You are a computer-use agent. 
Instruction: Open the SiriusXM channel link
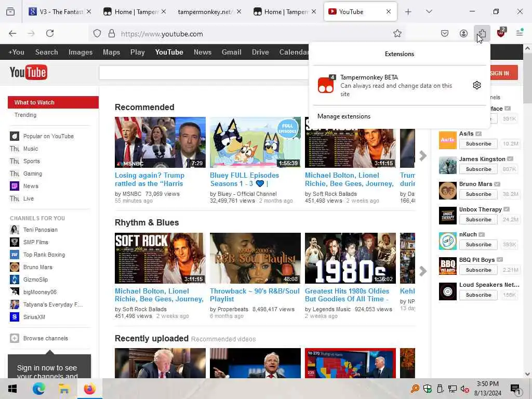click(x=34, y=317)
